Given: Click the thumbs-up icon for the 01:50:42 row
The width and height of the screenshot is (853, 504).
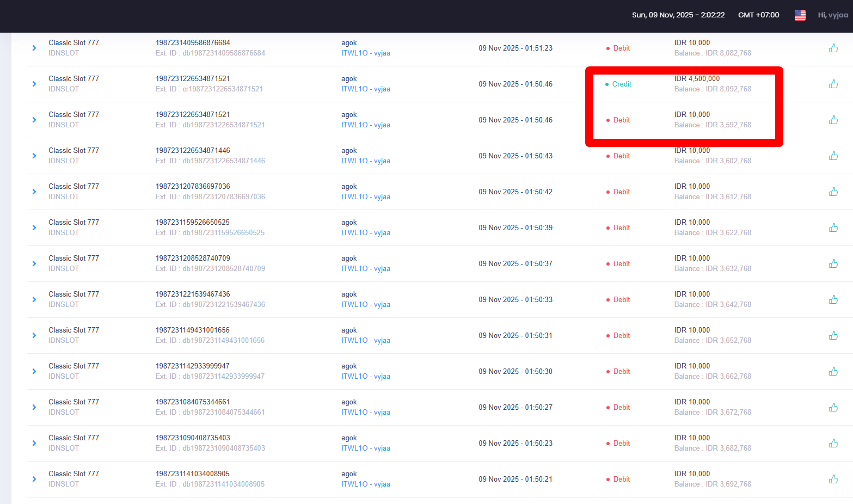Looking at the screenshot, I should (x=833, y=192).
